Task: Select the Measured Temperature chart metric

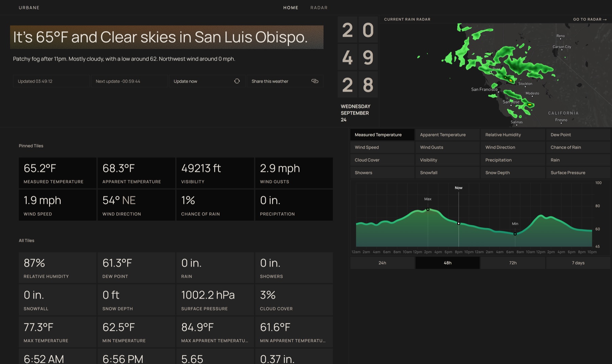Action: 382,135
